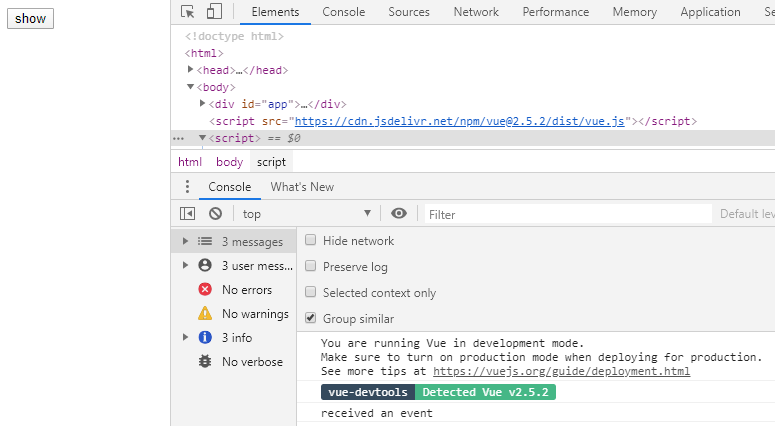Collapse the body element node
775x426 pixels.
pyautogui.click(x=190, y=86)
